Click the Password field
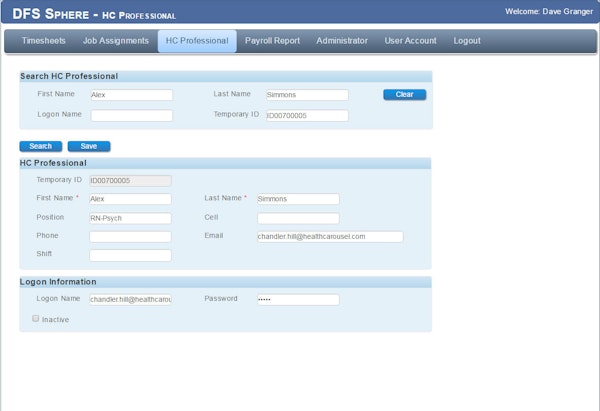 click(x=298, y=299)
